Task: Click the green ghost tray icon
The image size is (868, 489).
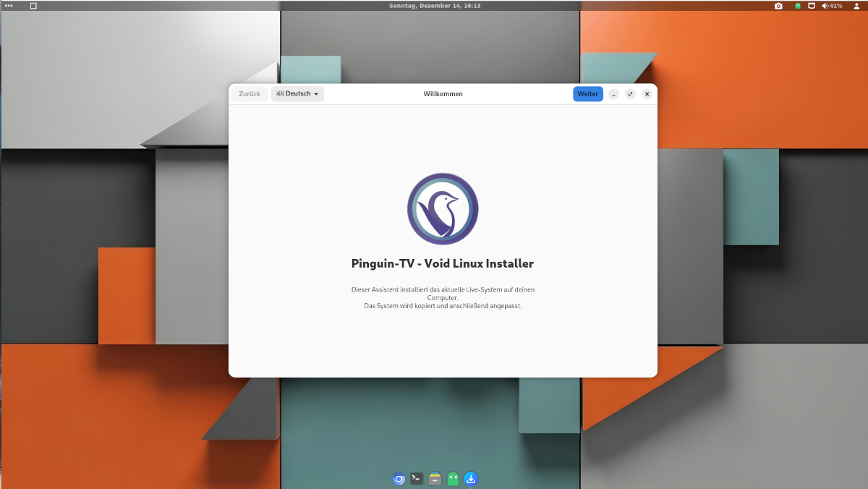Action: pos(797,6)
